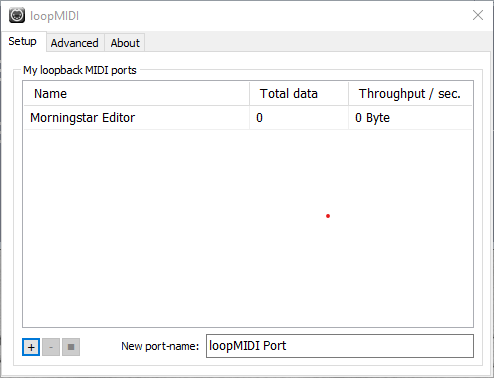Close the loopMIDI window
The height and width of the screenshot is (378, 494).
pos(478,15)
